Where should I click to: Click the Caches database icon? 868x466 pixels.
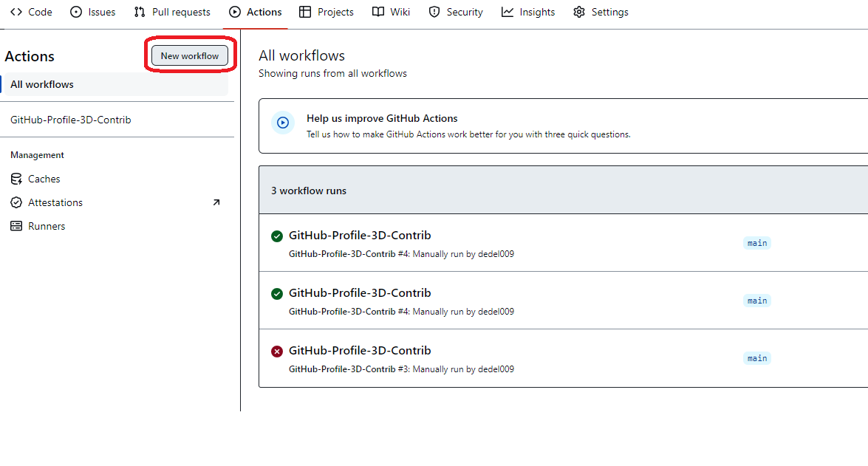click(16, 179)
